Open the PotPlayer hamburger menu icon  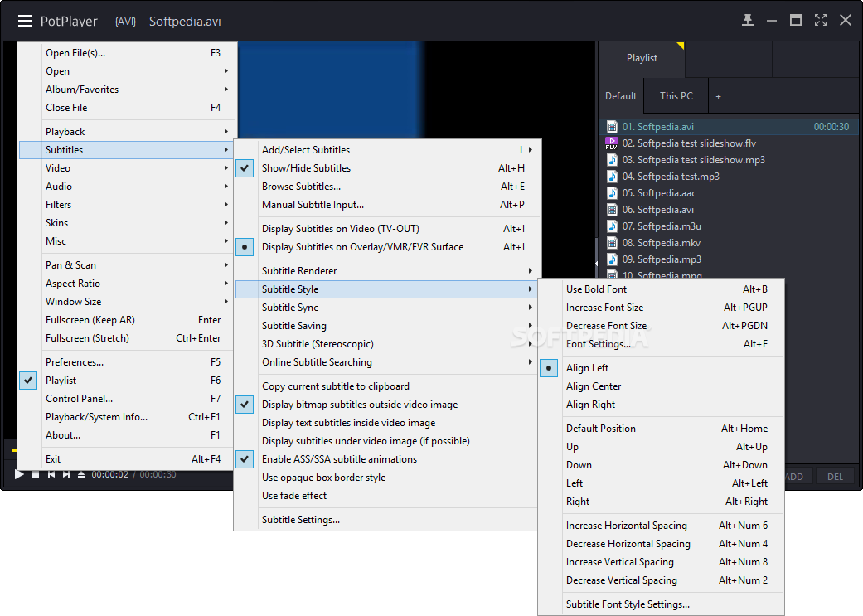tap(25, 22)
